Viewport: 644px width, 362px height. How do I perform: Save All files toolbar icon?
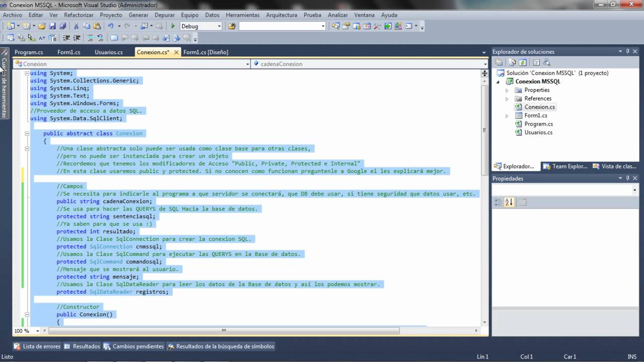63,26
